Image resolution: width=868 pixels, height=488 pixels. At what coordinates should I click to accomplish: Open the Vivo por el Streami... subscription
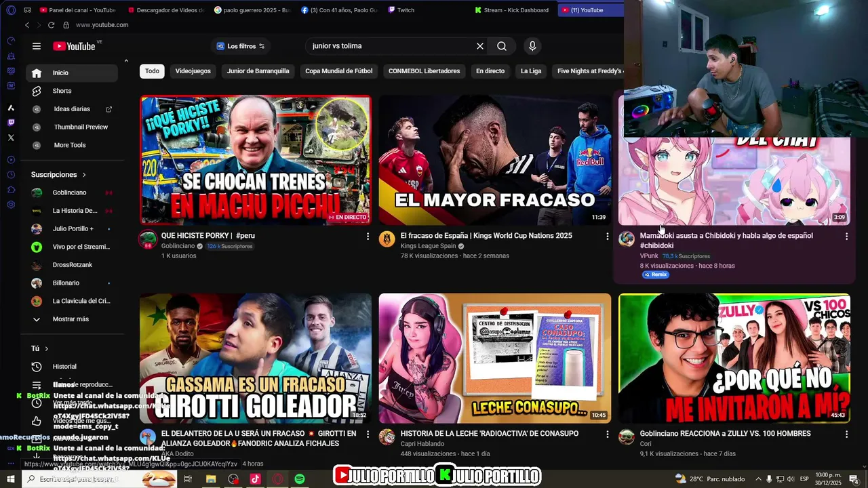point(72,247)
